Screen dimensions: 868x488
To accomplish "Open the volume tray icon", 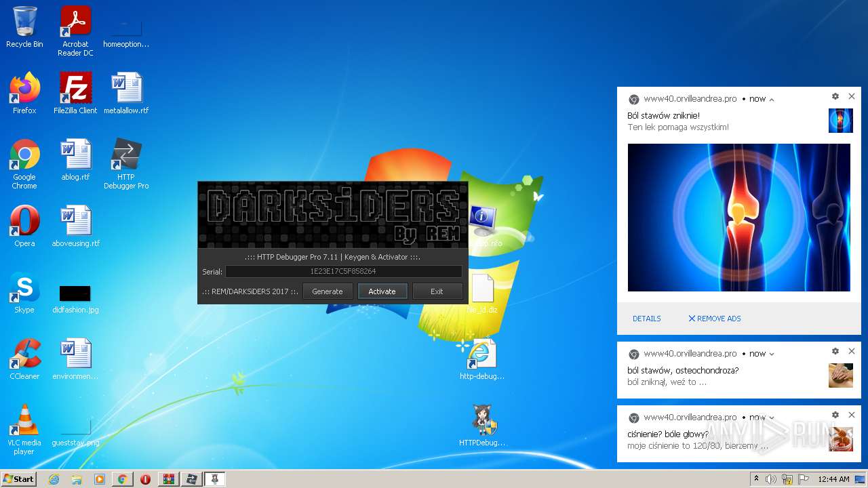I will [x=770, y=479].
